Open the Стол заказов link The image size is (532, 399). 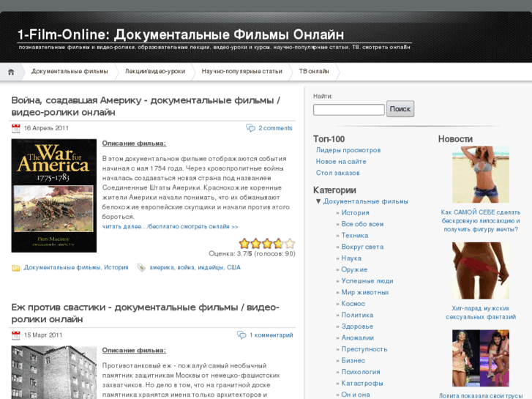click(337, 173)
